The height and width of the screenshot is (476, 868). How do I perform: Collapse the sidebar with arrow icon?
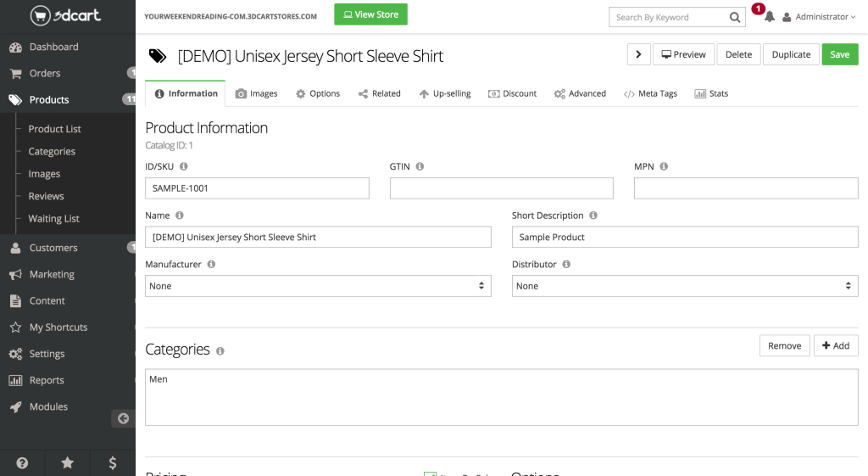pos(123,418)
